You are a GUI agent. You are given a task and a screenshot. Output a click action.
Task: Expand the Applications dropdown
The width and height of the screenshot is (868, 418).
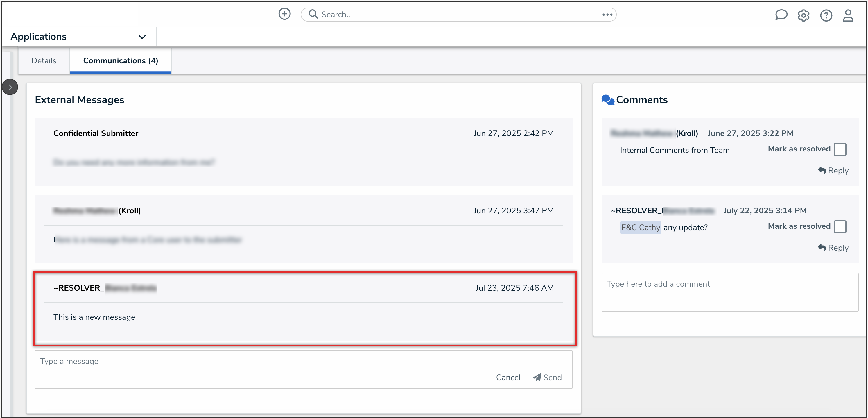click(x=142, y=37)
